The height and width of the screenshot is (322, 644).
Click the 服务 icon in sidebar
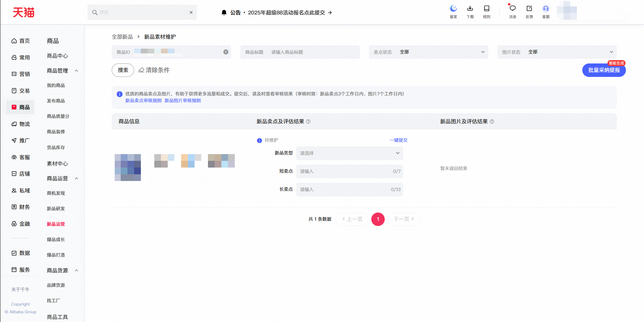(x=14, y=270)
